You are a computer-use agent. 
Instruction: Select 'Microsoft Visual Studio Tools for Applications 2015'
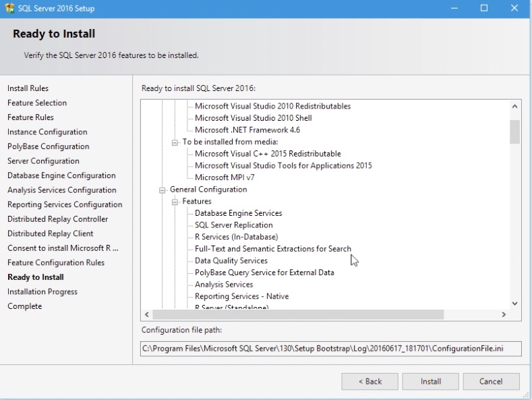(283, 166)
